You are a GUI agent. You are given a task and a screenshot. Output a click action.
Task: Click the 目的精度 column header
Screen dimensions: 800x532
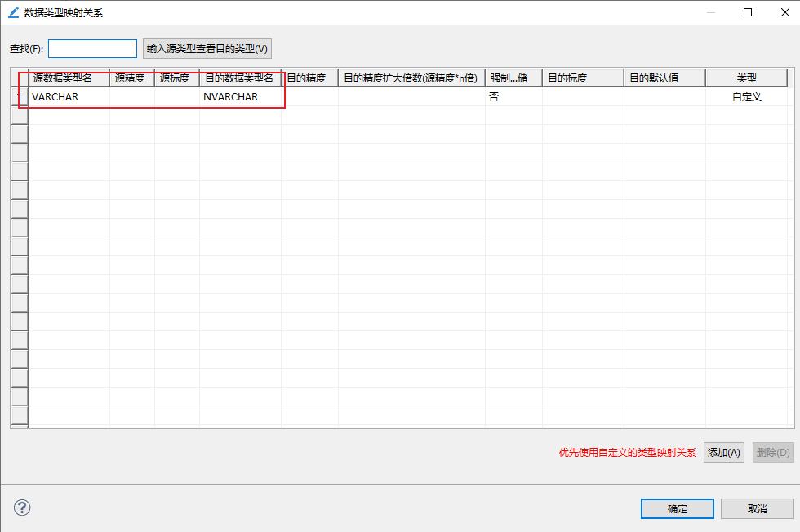(x=309, y=78)
